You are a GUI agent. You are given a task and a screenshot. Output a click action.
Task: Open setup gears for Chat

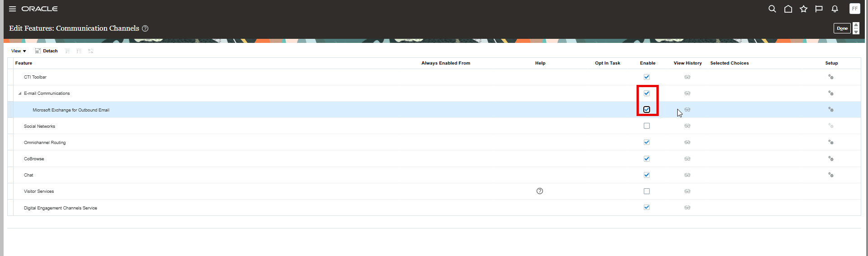point(831,175)
